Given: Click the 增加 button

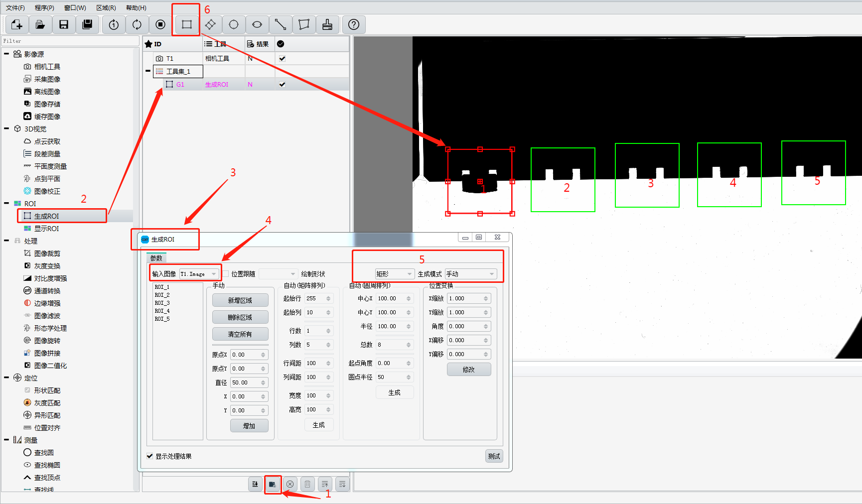Looking at the screenshot, I should tap(249, 426).
